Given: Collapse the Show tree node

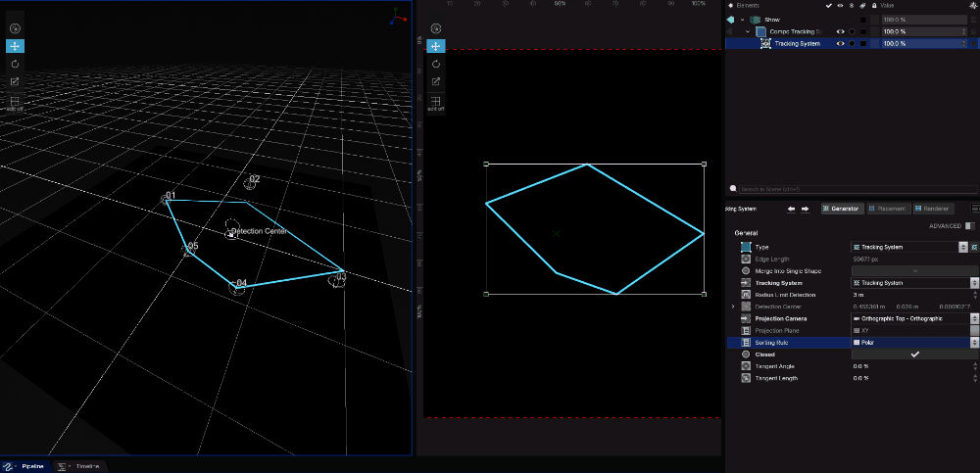Looking at the screenshot, I should 742,20.
